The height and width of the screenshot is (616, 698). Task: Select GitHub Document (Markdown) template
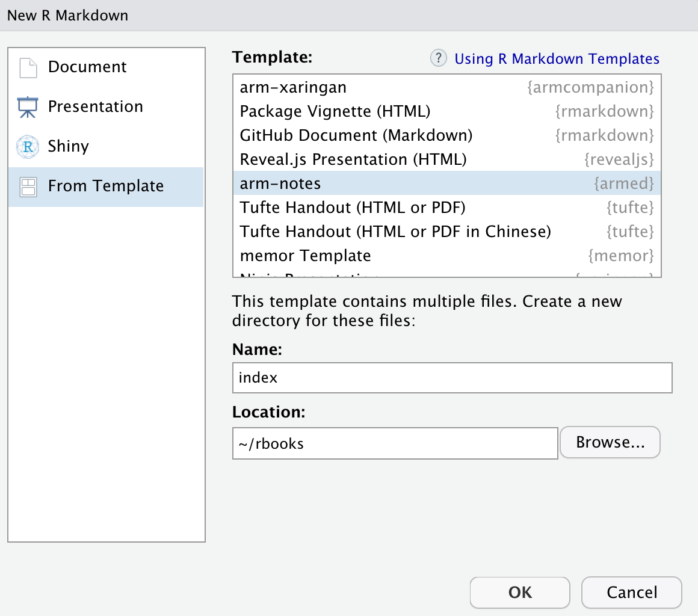(x=356, y=135)
